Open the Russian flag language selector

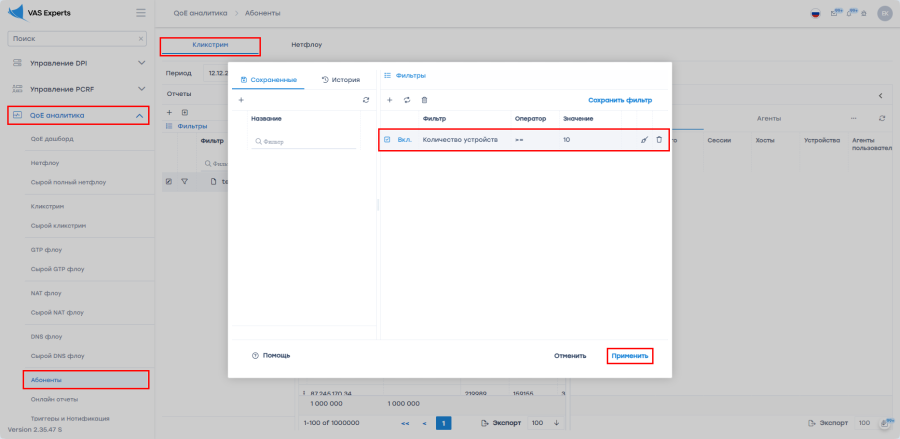(x=815, y=13)
